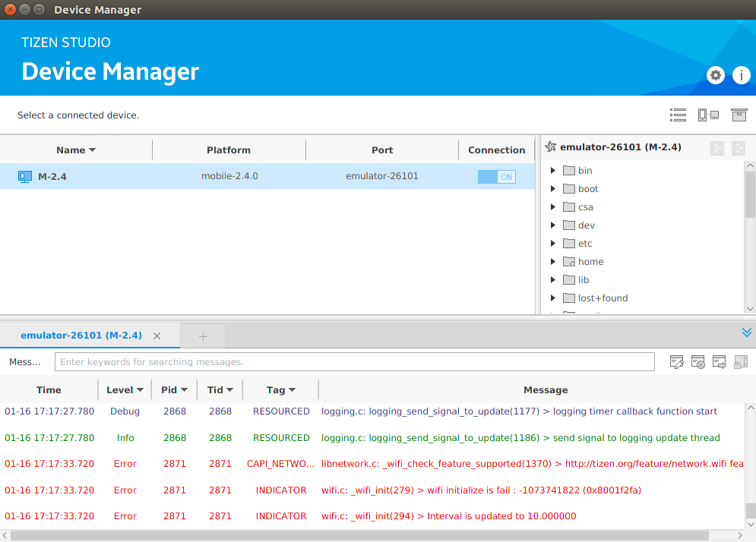Export log with the arrow icon

click(720, 362)
